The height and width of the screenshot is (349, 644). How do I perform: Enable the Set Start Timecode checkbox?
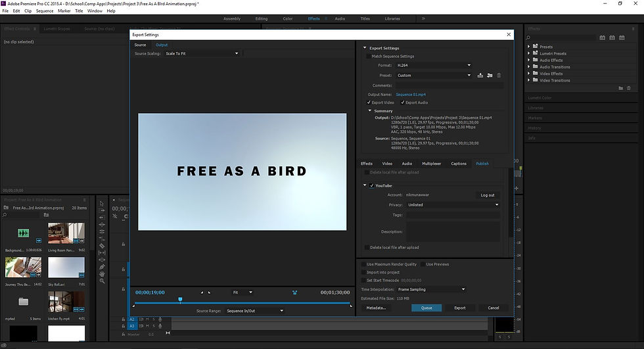(363, 281)
